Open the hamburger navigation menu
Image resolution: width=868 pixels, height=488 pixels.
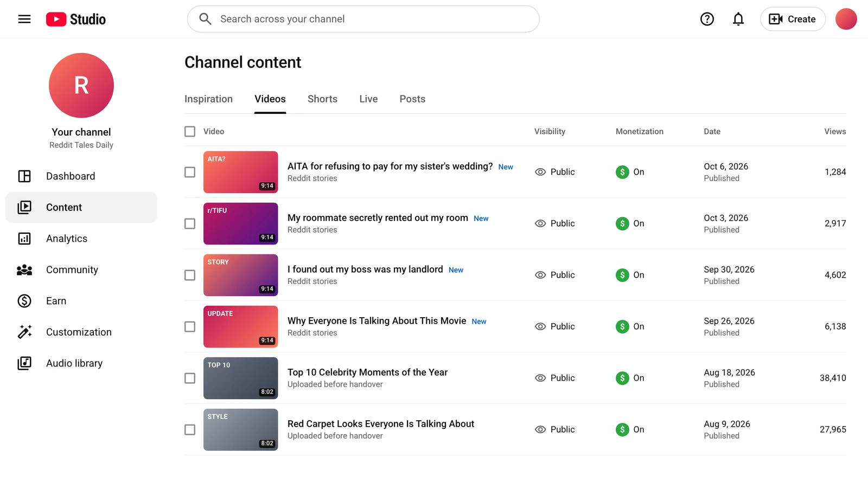point(24,19)
